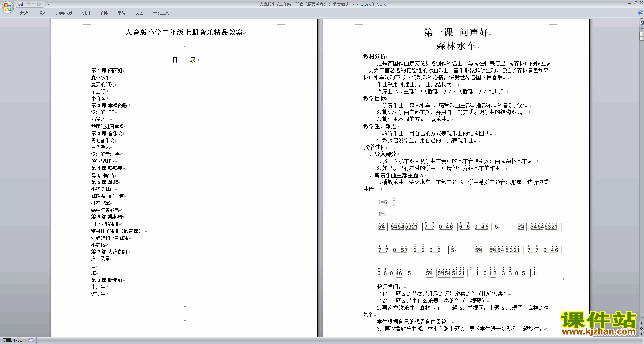Click the 海上风暴 contents line
The width and height of the screenshot is (644, 344).
101,259
